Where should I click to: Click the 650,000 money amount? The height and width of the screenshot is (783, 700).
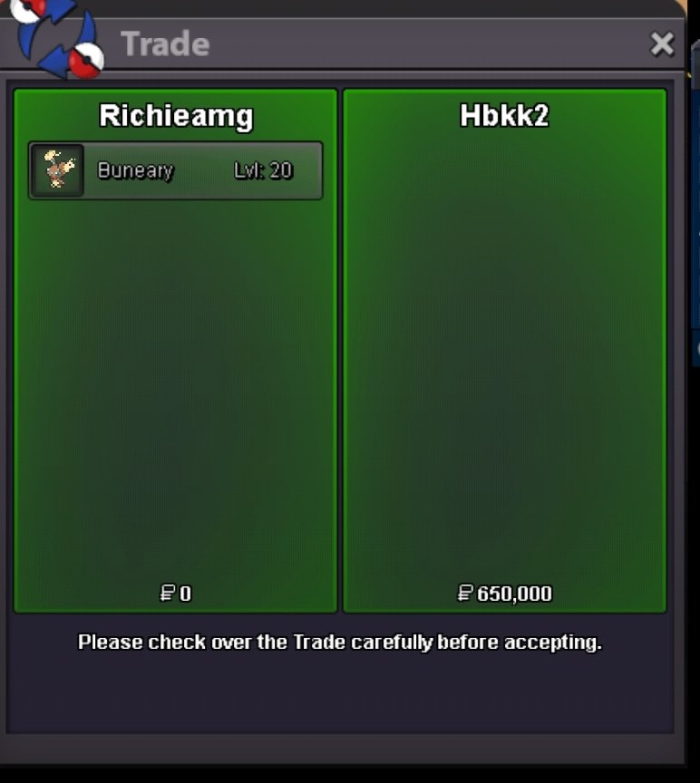coord(514,594)
